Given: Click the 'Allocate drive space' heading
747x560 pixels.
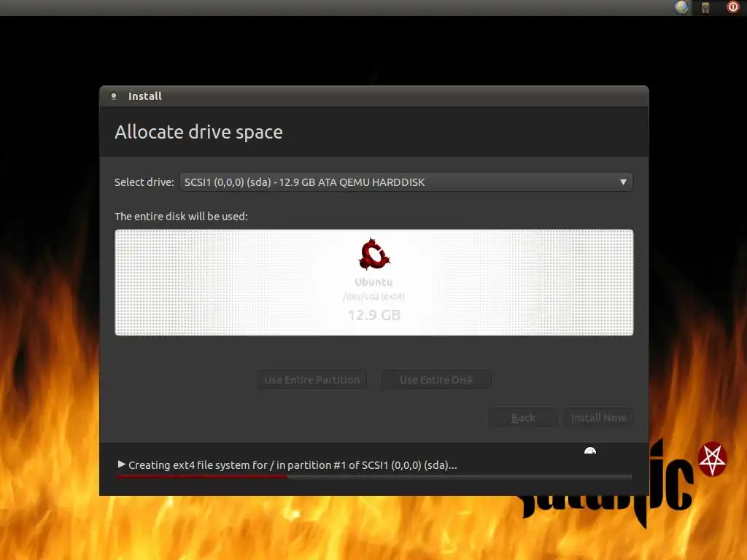Looking at the screenshot, I should point(198,132).
